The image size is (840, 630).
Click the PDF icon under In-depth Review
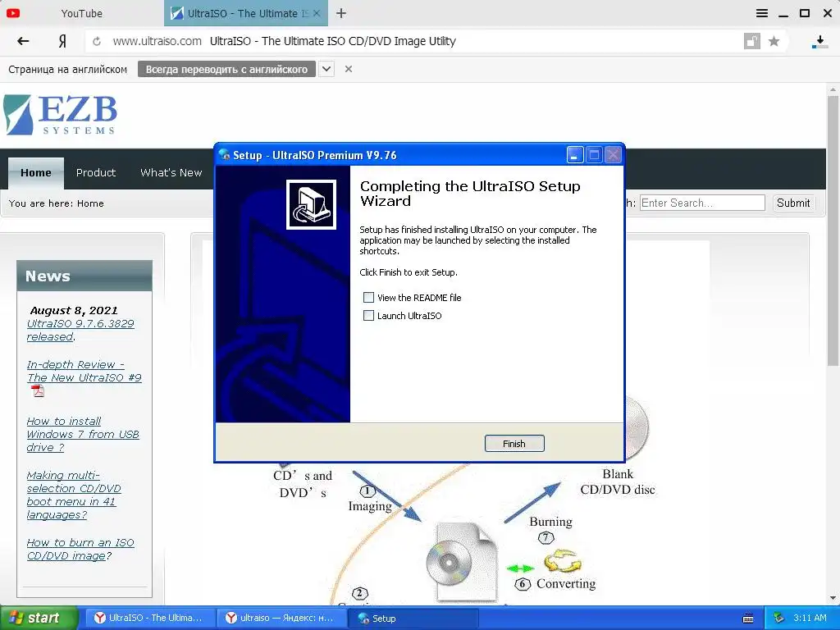pos(38,391)
